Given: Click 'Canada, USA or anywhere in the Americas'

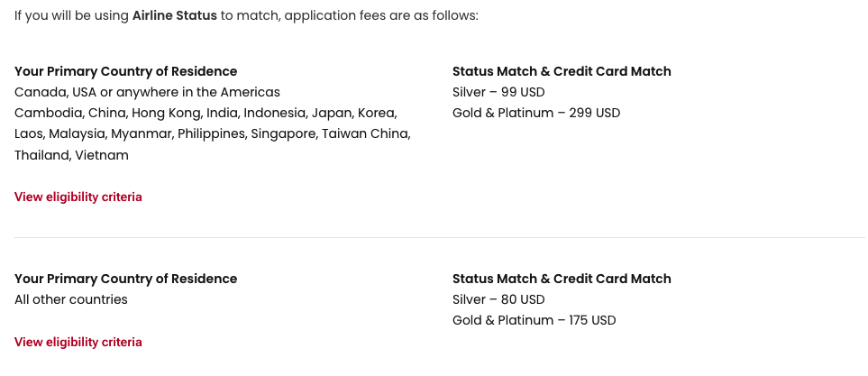Looking at the screenshot, I should point(147,92).
